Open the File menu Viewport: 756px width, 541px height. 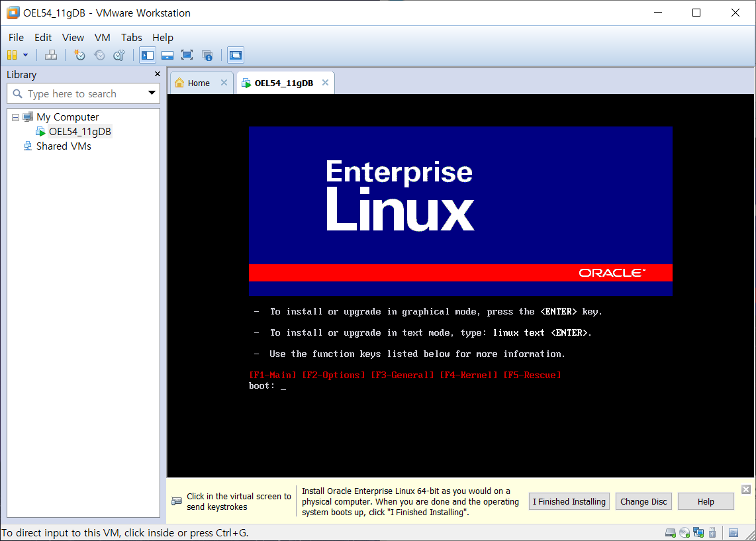coord(16,38)
